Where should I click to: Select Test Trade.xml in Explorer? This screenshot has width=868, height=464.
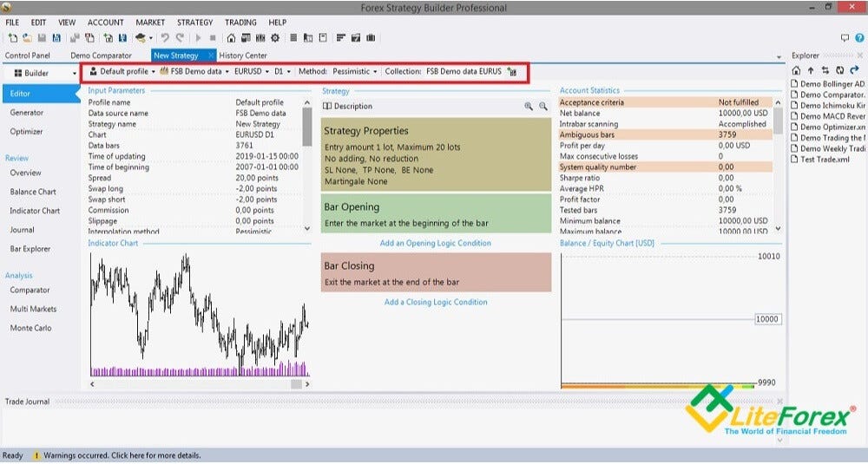tap(820, 160)
